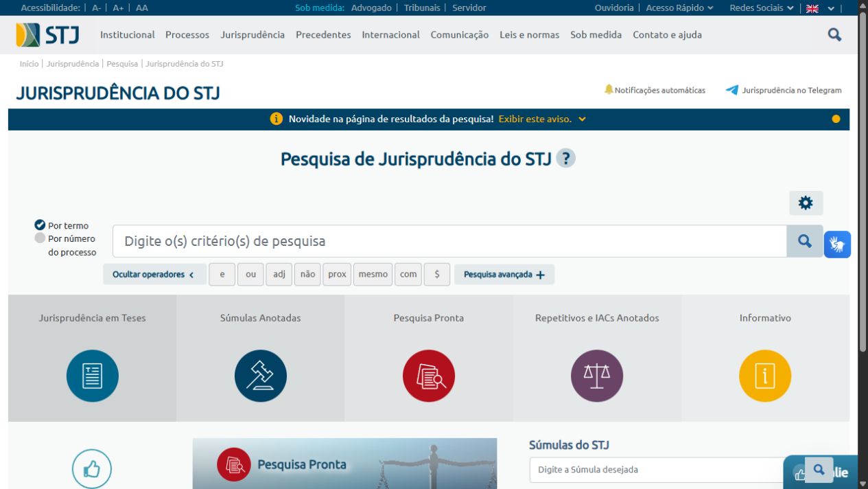The image size is (868, 489).
Task: Submit search with blue magnifier button
Action: 805,241
